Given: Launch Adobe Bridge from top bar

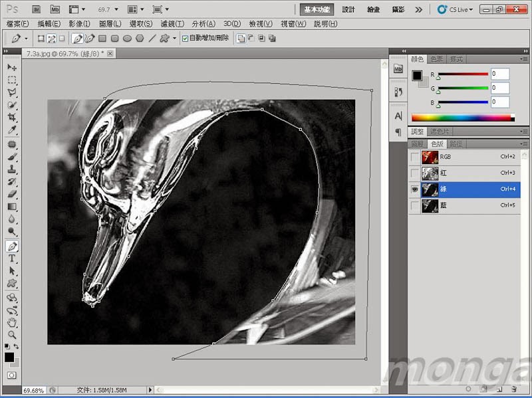Looking at the screenshot, I should point(37,9).
